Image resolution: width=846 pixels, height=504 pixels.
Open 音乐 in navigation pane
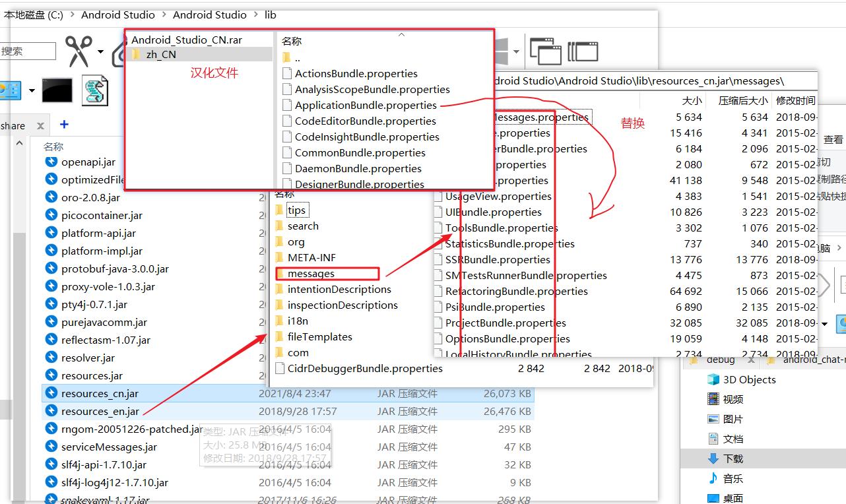[x=725, y=478]
